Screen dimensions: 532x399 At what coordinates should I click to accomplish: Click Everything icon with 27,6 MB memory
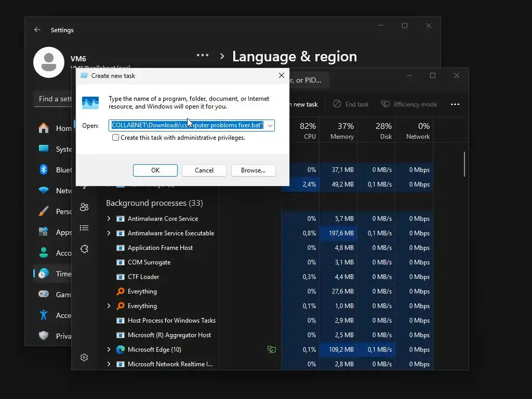coord(120,291)
